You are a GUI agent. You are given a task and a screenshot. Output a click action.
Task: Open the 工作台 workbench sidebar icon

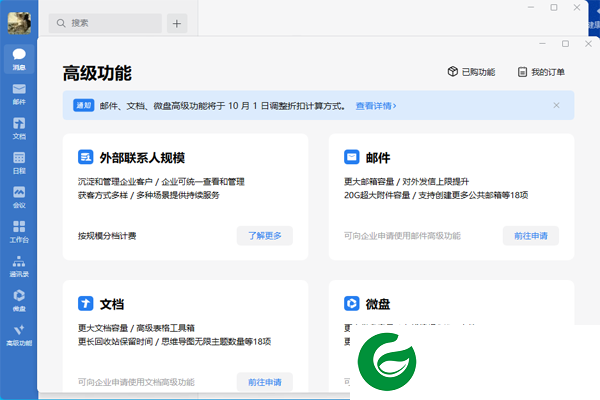tap(19, 232)
